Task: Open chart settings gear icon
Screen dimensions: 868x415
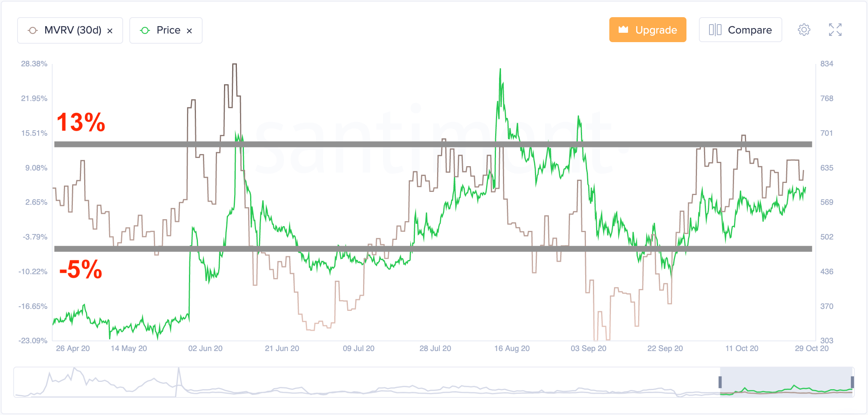Action: (x=804, y=30)
